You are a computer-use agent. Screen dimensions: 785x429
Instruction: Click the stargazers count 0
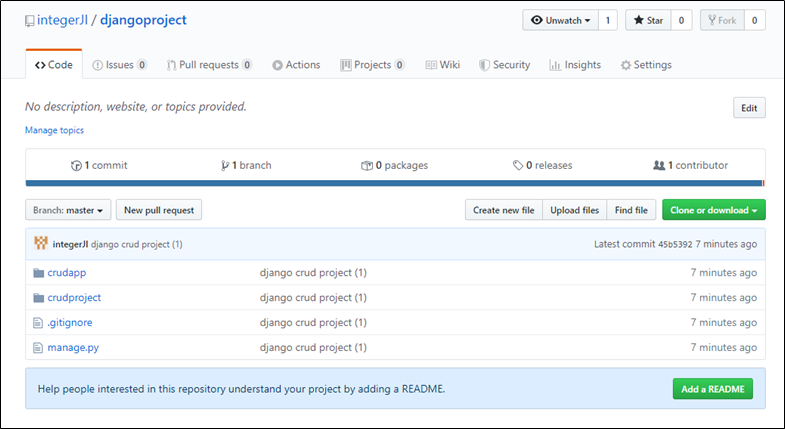681,20
